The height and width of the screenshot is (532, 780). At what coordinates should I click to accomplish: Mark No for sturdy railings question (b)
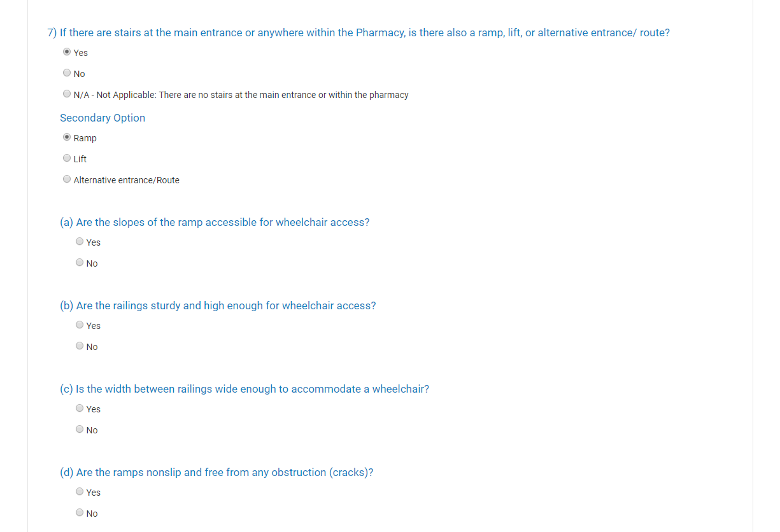pyautogui.click(x=80, y=346)
